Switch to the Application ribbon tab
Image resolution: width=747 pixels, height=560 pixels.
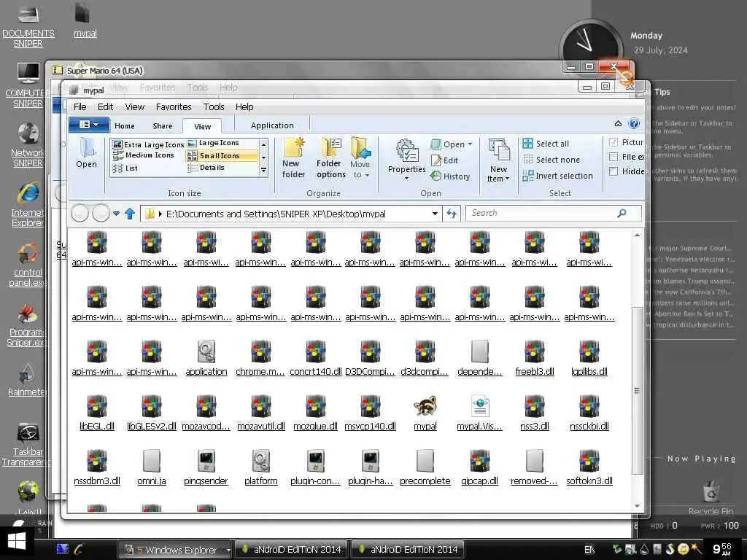[x=272, y=125]
